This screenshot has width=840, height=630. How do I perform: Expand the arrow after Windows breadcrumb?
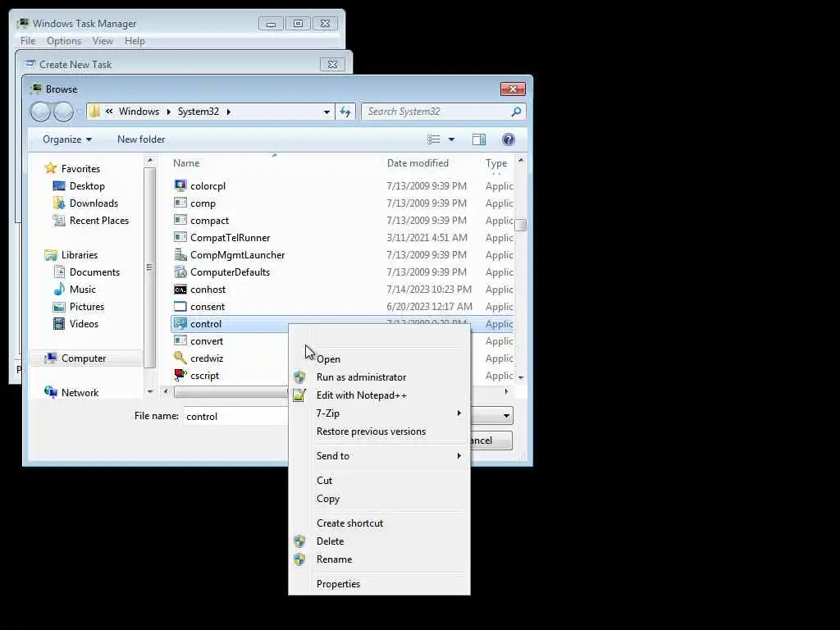click(168, 112)
